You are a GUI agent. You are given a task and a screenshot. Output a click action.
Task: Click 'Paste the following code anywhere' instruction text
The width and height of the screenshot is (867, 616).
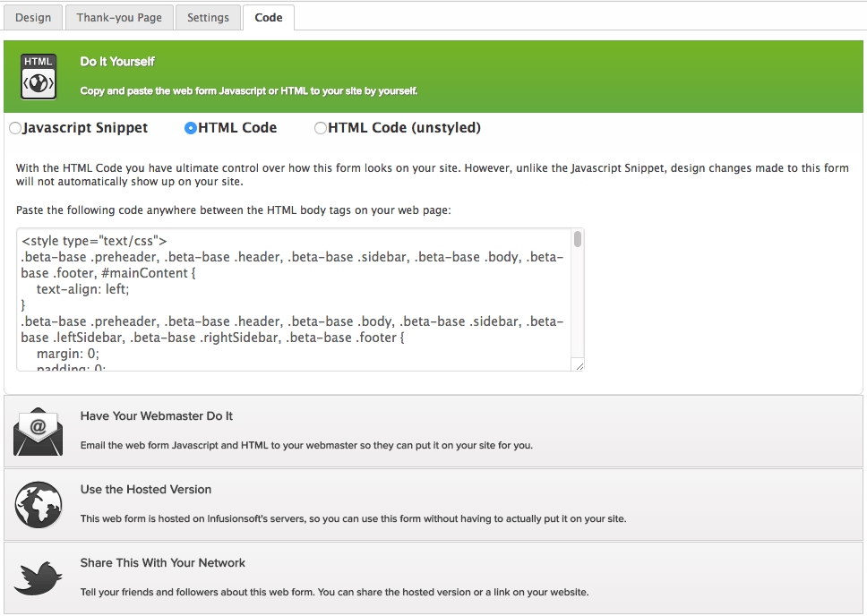pyautogui.click(x=234, y=210)
